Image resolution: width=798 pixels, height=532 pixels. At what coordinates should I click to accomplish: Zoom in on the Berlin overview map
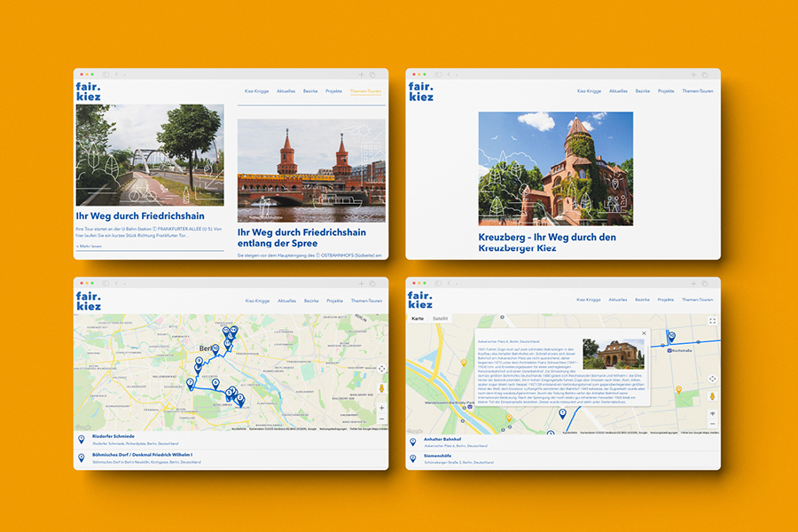[x=382, y=408]
